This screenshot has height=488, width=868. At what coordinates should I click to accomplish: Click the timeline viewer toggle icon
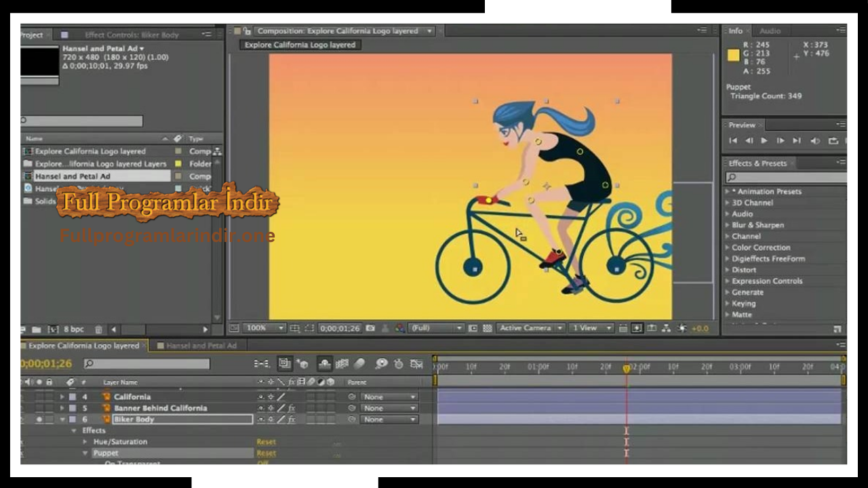pyautogui.click(x=651, y=328)
